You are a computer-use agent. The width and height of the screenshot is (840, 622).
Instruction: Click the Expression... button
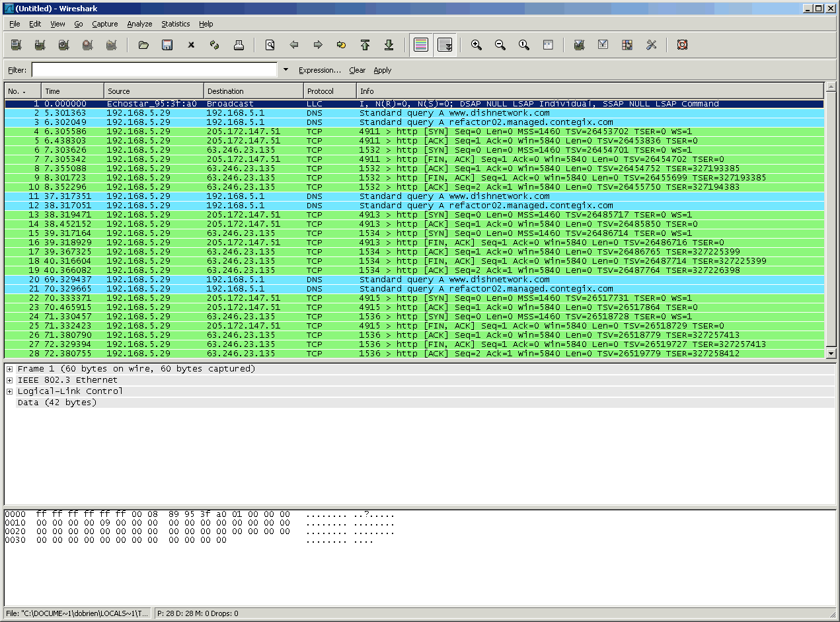pyautogui.click(x=320, y=70)
